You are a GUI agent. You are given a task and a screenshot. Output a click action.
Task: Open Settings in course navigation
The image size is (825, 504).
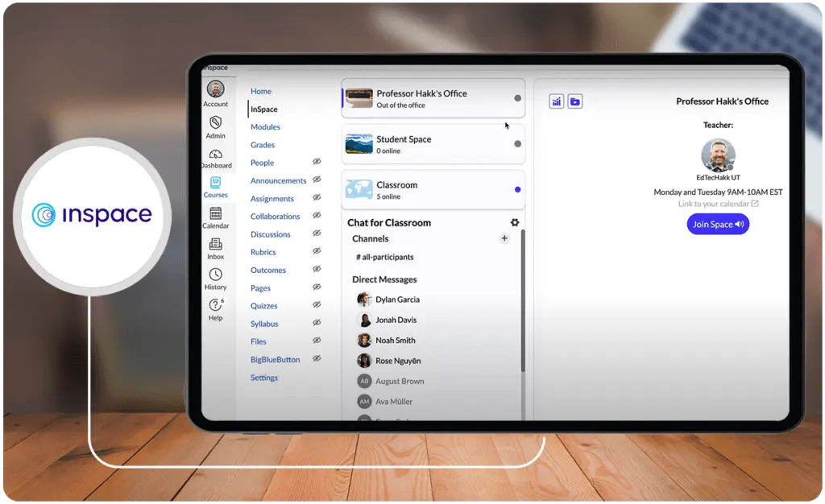(264, 378)
